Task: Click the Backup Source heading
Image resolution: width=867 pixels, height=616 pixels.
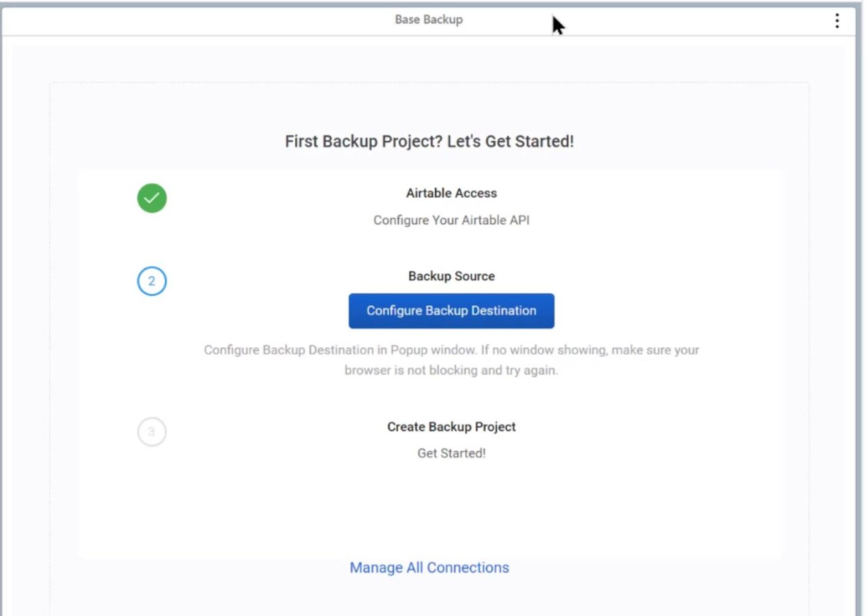Action: tap(451, 276)
